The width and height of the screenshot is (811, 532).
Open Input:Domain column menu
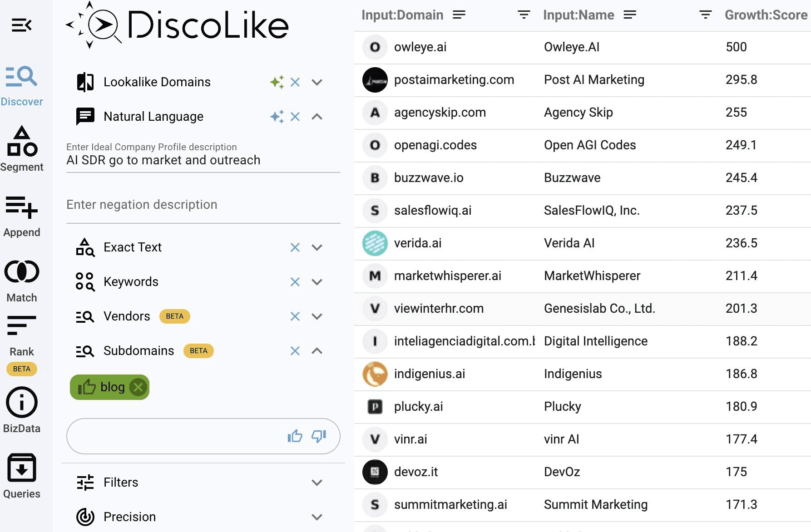459,15
